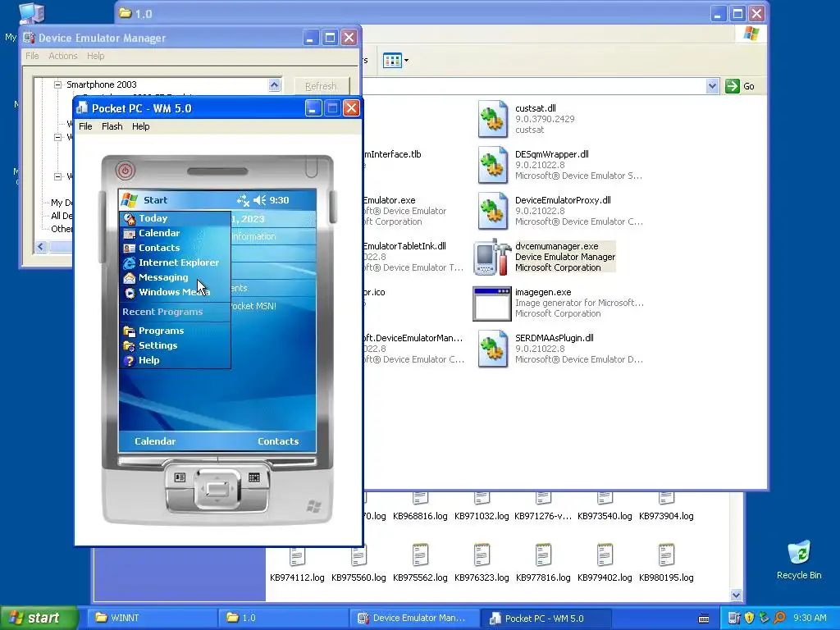Open the Flash menu of Pocket PC emulator
840x630 pixels.
(112, 126)
